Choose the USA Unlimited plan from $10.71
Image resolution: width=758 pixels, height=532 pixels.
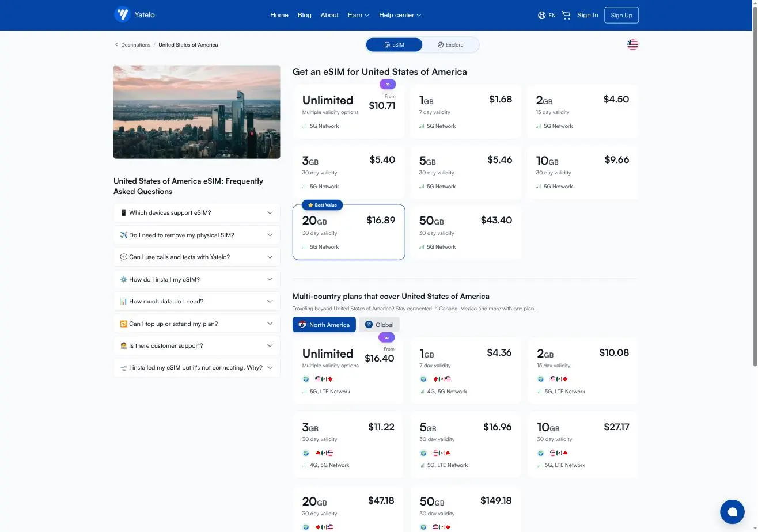349,112
